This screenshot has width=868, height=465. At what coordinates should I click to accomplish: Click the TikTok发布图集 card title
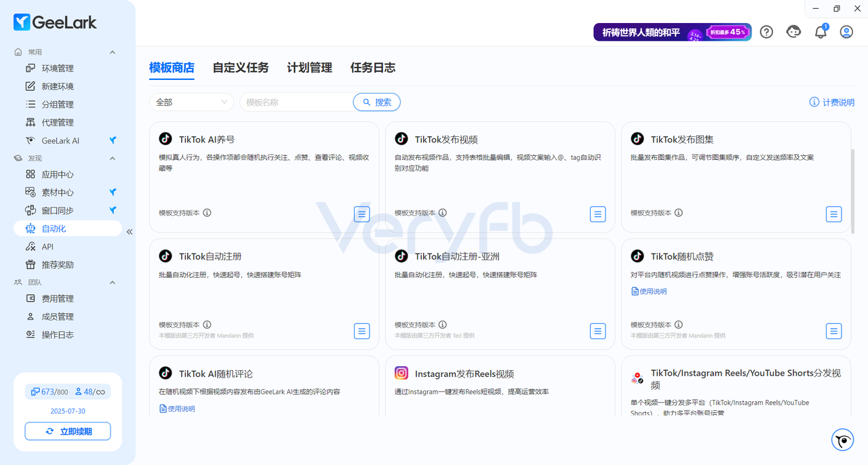[682, 140]
